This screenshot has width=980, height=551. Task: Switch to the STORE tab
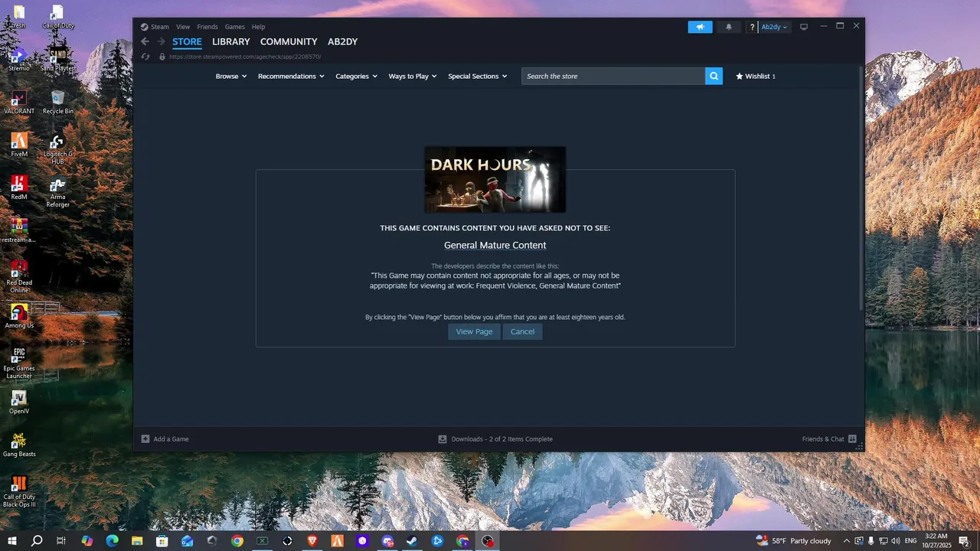[x=187, y=41]
